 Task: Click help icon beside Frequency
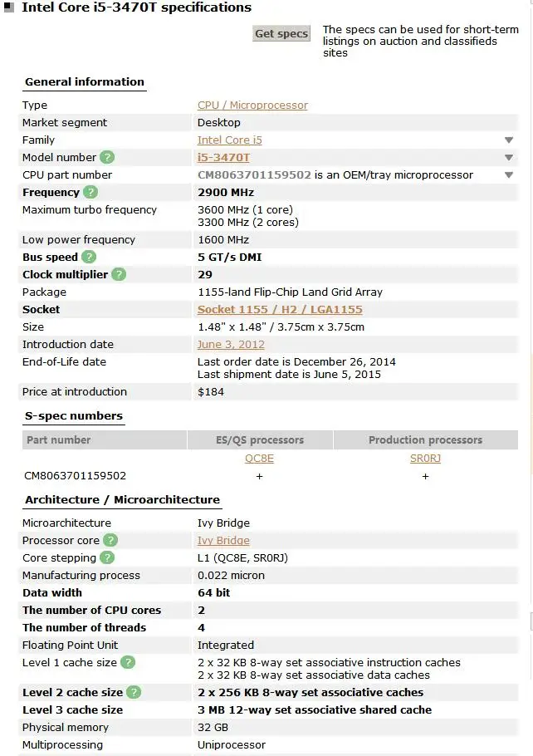pos(90,192)
